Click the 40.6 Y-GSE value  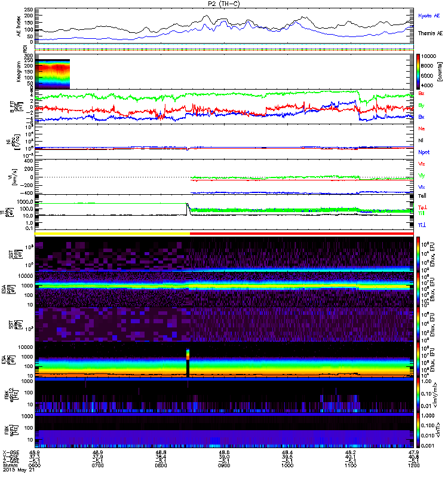coord(413,456)
